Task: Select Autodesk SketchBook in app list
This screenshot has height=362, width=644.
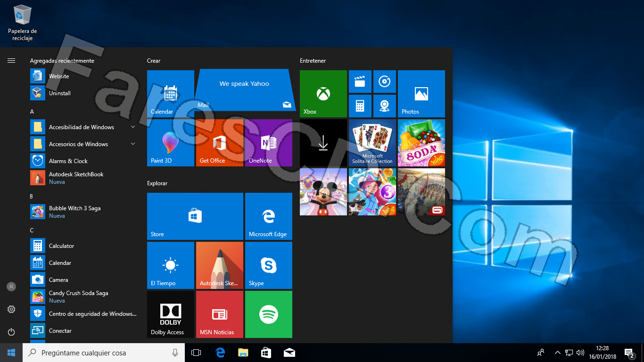Action: [x=83, y=178]
